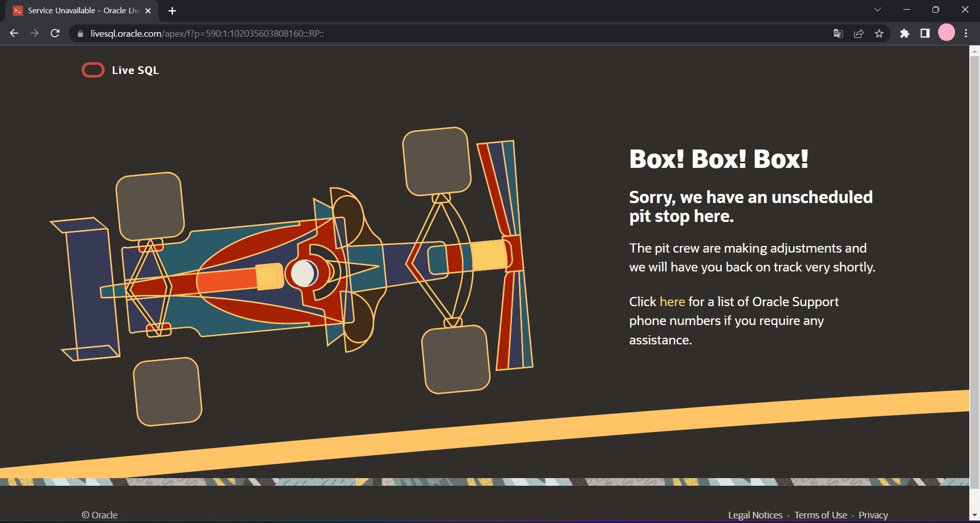
Task: Click the page vertical scrollbar thumb
Action: click(974, 272)
